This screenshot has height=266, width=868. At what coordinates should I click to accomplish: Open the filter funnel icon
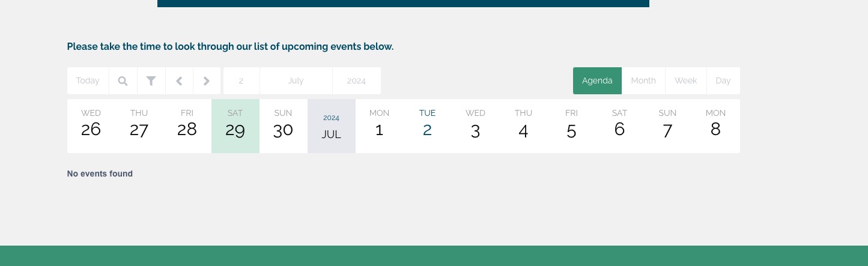151,81
